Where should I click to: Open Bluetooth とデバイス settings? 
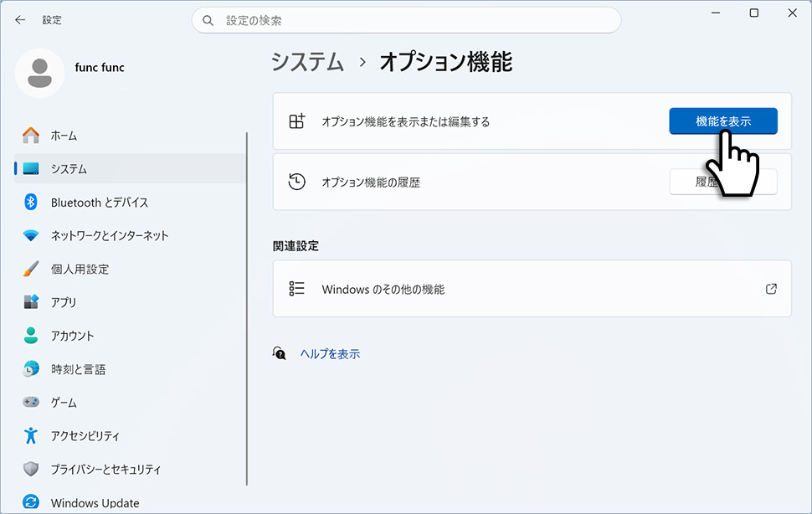click(131, 202)
